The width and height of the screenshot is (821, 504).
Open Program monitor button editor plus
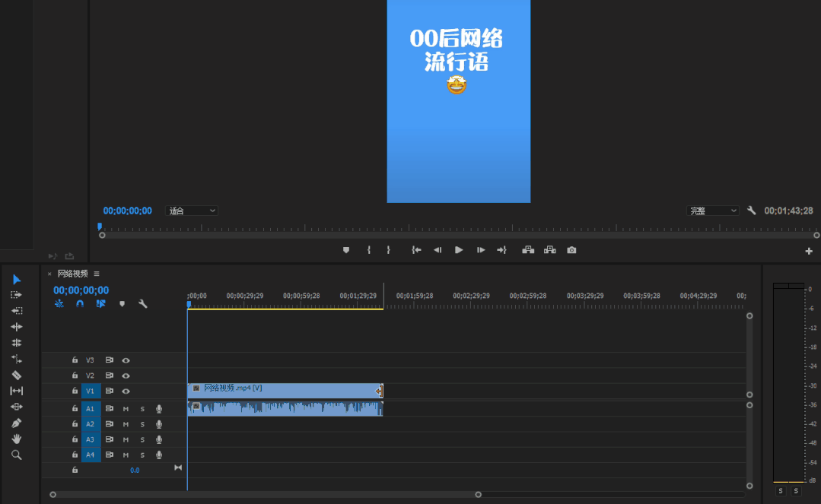808,251
